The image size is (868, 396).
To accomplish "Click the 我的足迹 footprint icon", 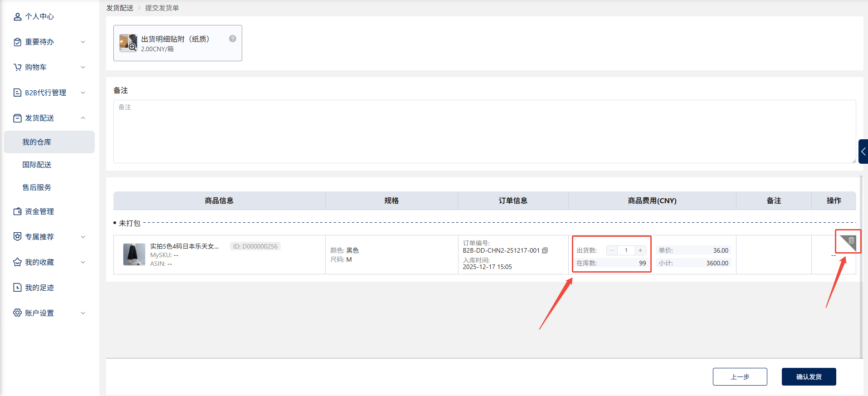I will [17, 288].
